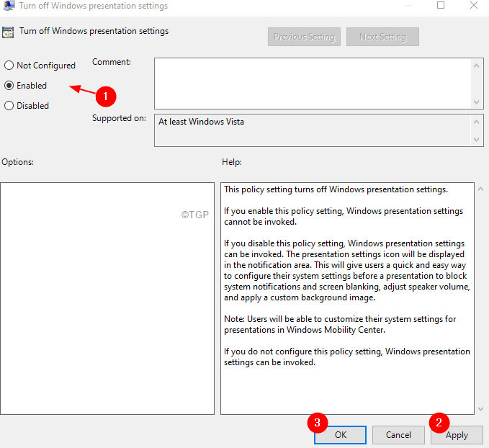Click the 'Supported on:' label
The image size is (489, 448).
click(x=119, y=118)
